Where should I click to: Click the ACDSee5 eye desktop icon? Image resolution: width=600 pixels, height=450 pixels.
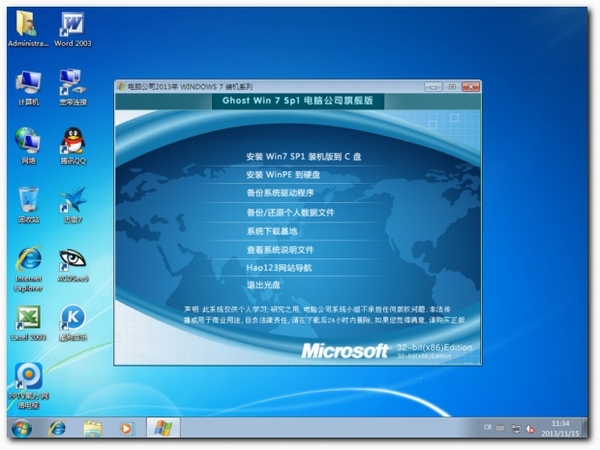(72, 260)
